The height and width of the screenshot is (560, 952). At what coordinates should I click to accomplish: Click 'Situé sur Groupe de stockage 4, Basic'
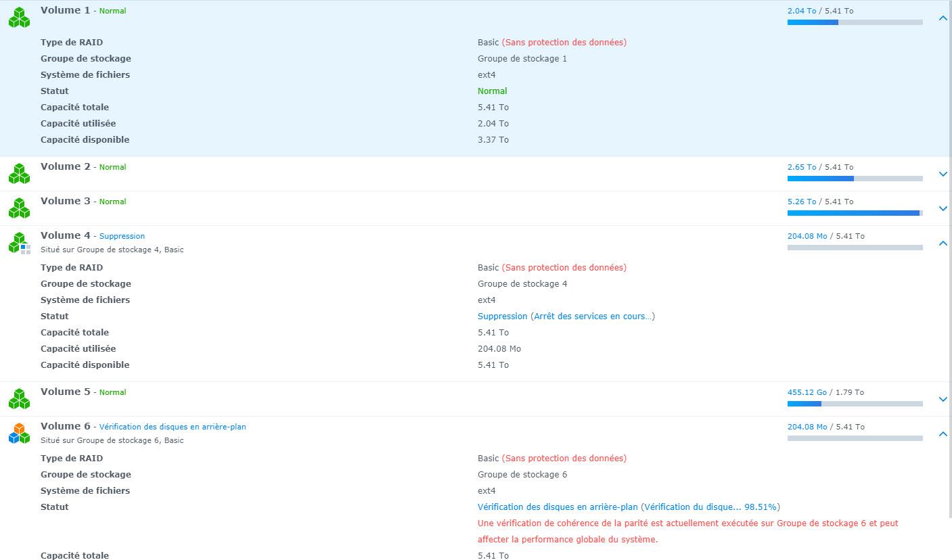click(x=112, y=250)
